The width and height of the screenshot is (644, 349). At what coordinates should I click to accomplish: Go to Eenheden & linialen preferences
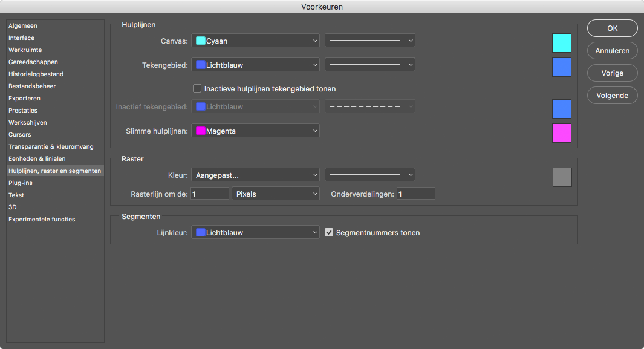[37, 159]
